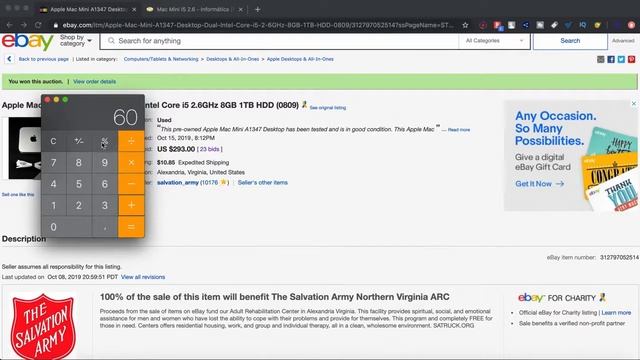
Task: Click the calculator plus key
Action: coord(131,205)
